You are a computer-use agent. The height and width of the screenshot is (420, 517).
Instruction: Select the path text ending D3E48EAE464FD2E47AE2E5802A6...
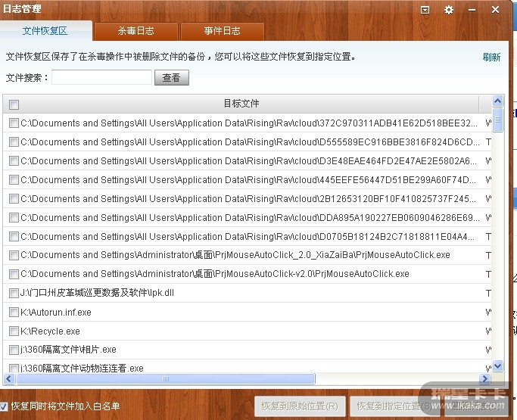coord(248,161)
